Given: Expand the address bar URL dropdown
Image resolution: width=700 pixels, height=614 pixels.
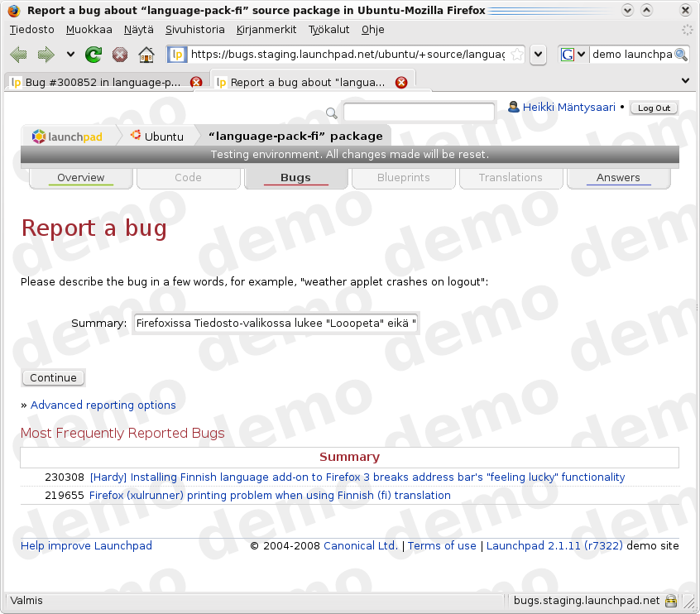Looking at the screenshot, I should click(x=538, y=55).
